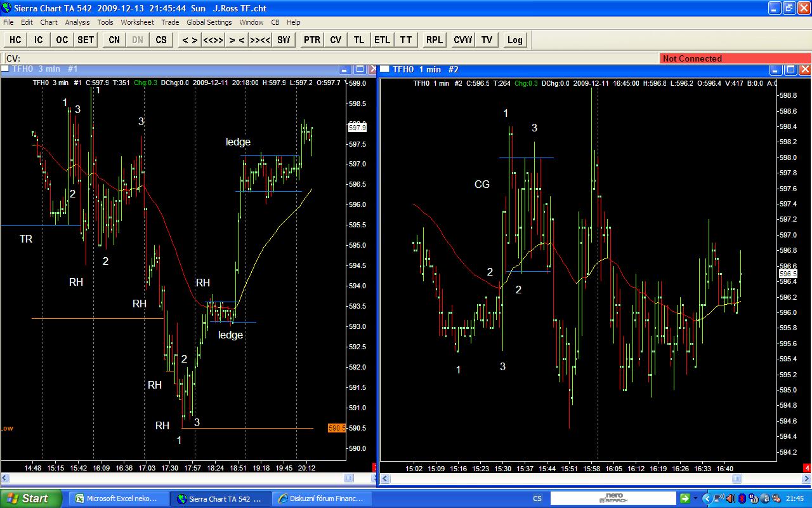Restore down the Sierra Chart main window

click(x=789, y=8)
